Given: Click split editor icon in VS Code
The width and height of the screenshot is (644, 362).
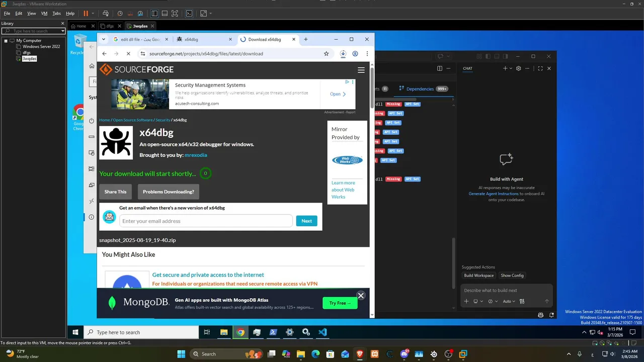Looking at the screenshot, I should pos(439,68).
